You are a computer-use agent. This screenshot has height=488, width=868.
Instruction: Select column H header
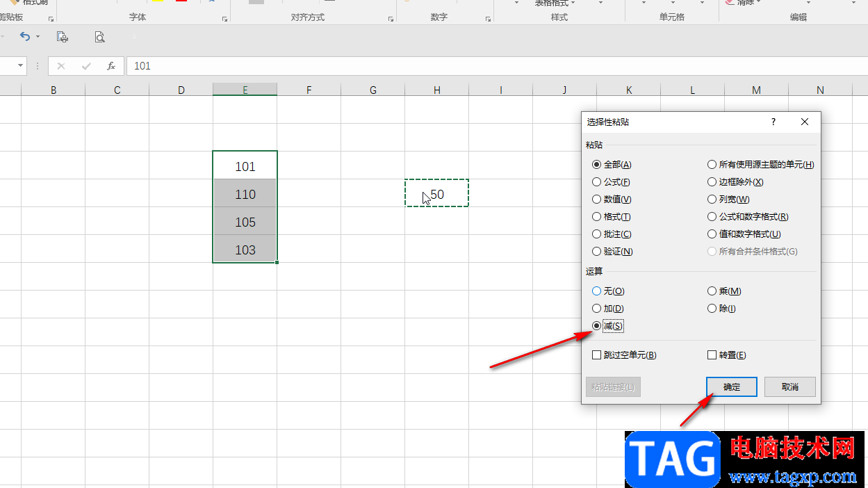437,90
